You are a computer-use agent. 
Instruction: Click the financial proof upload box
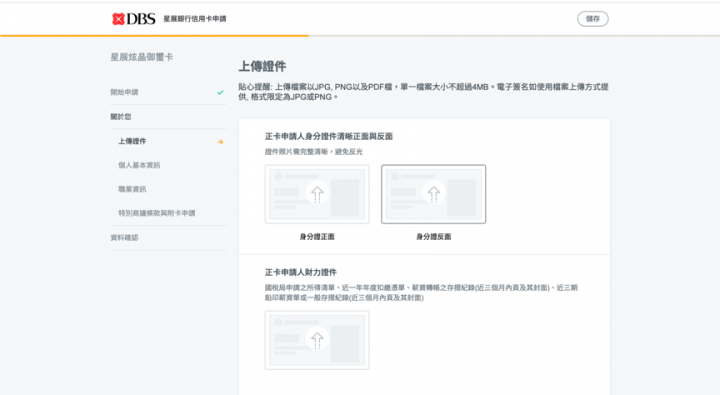pyautogui.click(x=317, y=340)
